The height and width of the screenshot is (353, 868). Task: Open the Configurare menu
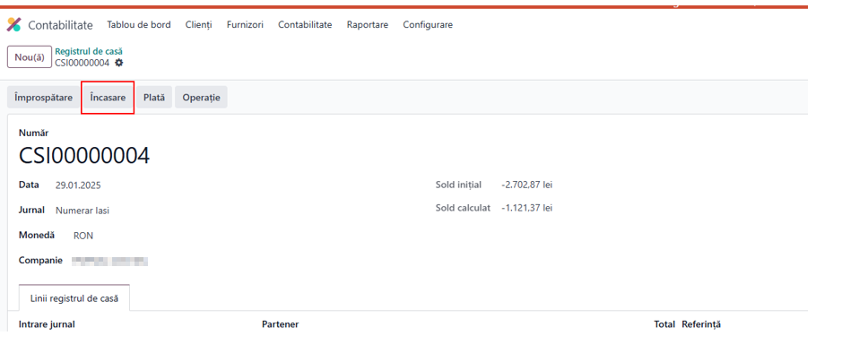coord(428,25)
